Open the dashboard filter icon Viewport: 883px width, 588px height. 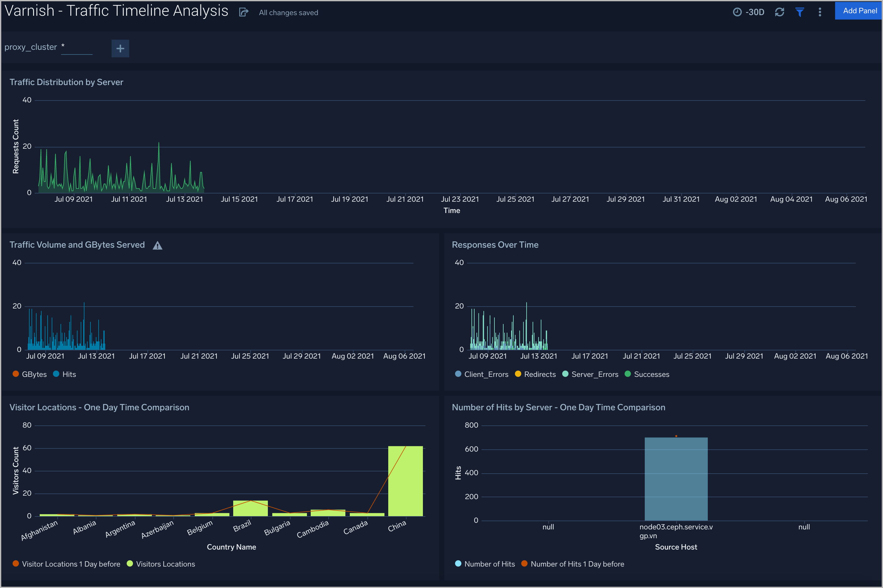click(800, 12)
